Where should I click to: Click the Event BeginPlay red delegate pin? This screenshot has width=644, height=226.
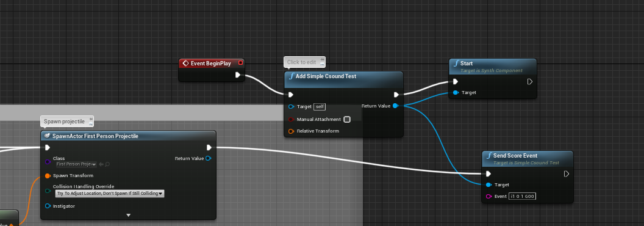click(x=241, y=63)
